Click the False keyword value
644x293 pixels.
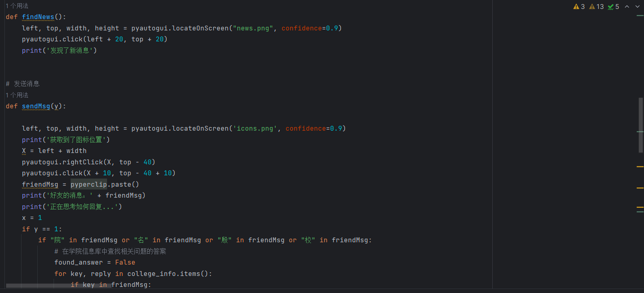click(125, 263)
